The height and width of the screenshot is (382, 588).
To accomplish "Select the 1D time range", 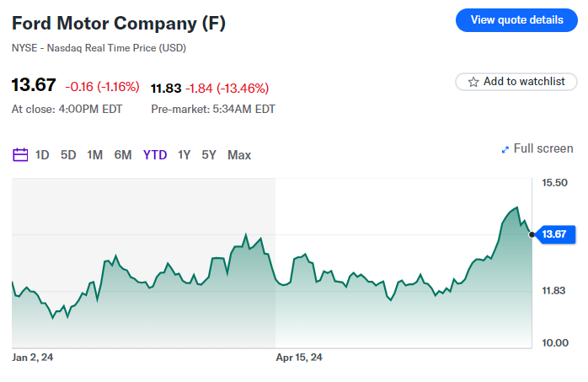I will pyautogui.click(x=42, y=154).
